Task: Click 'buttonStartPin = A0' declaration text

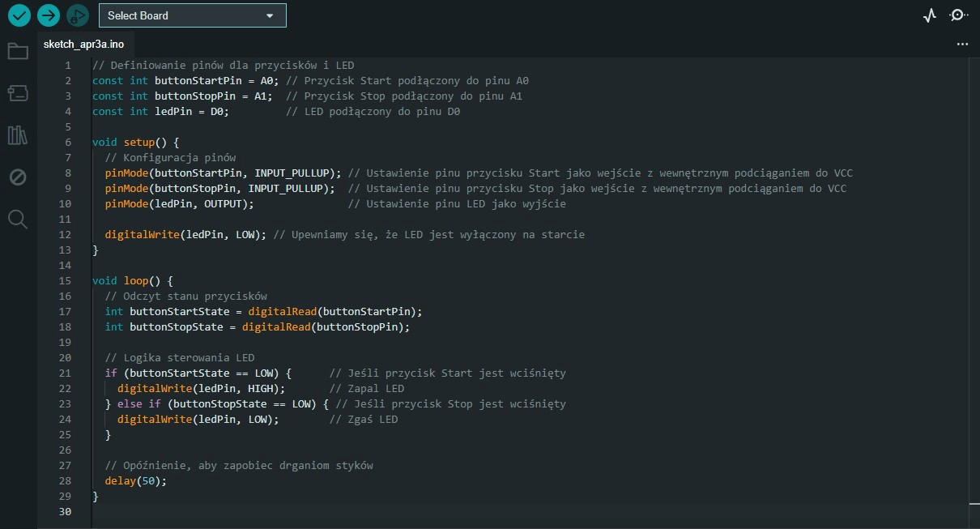Action: [216, 81]
